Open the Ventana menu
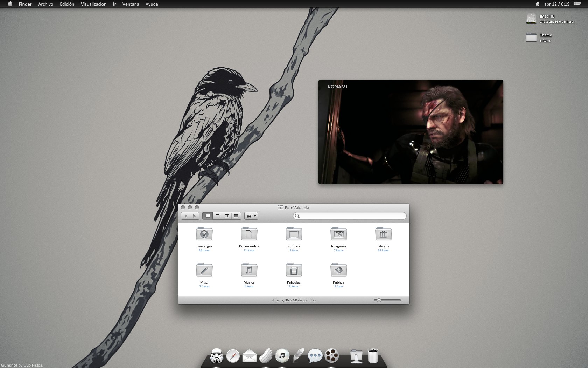Image resolution: width=588 pixels, height=368 pixels. point(131,4)
